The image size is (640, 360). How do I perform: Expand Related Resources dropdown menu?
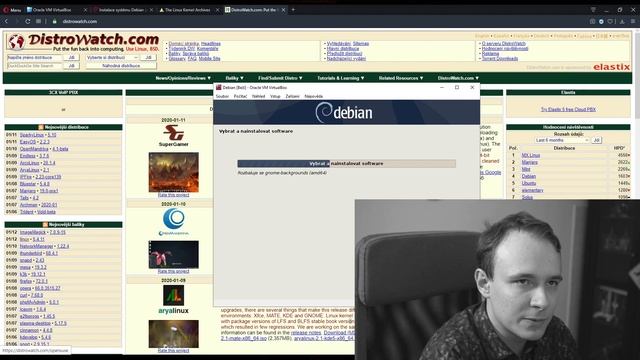[401, 78]
